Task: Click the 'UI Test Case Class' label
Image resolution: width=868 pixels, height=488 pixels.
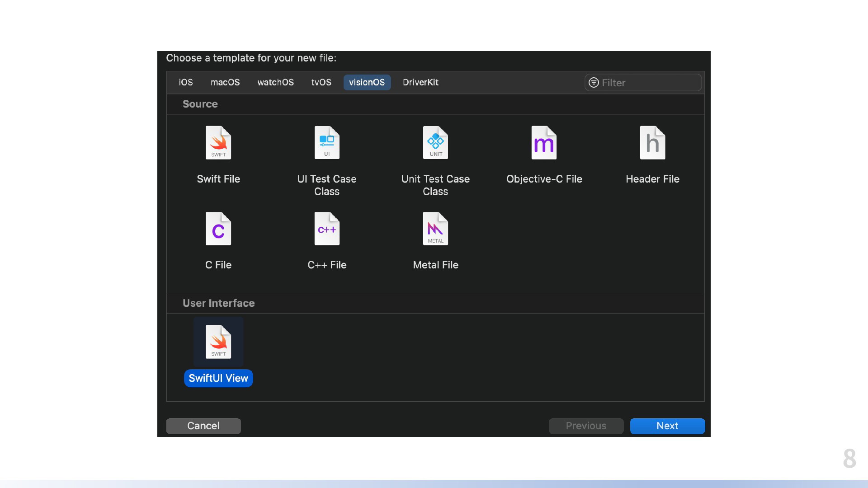Action: tap(327, 185)
